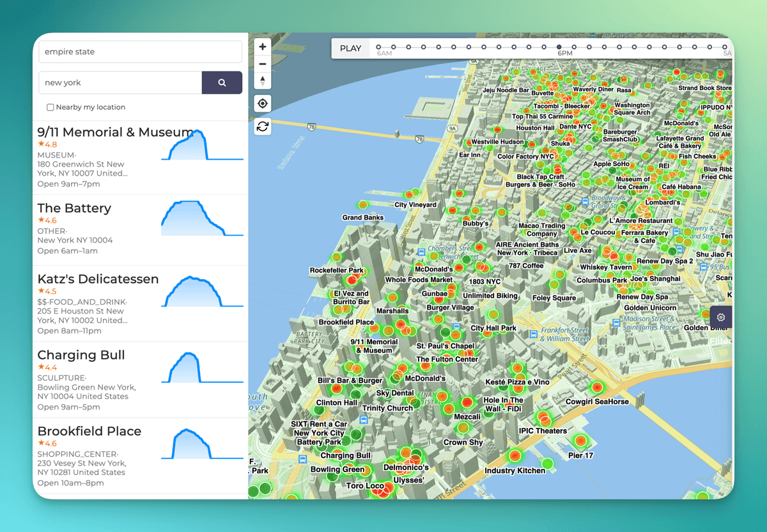Click the Chambers Street subway icon

point(422,253)
